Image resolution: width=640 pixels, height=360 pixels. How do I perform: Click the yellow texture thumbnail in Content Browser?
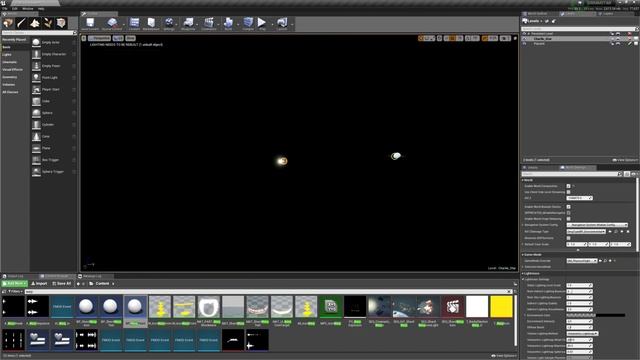pos(501,307)
